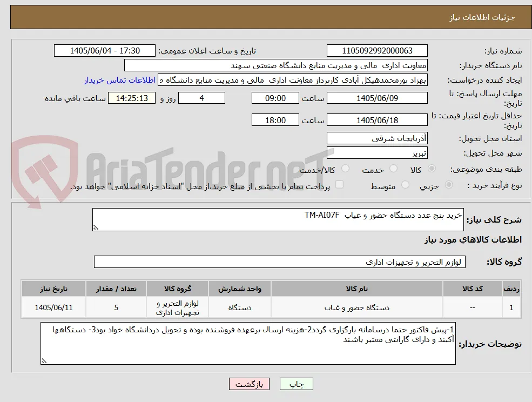Click the واحد شمارش column header

[240, 289]
